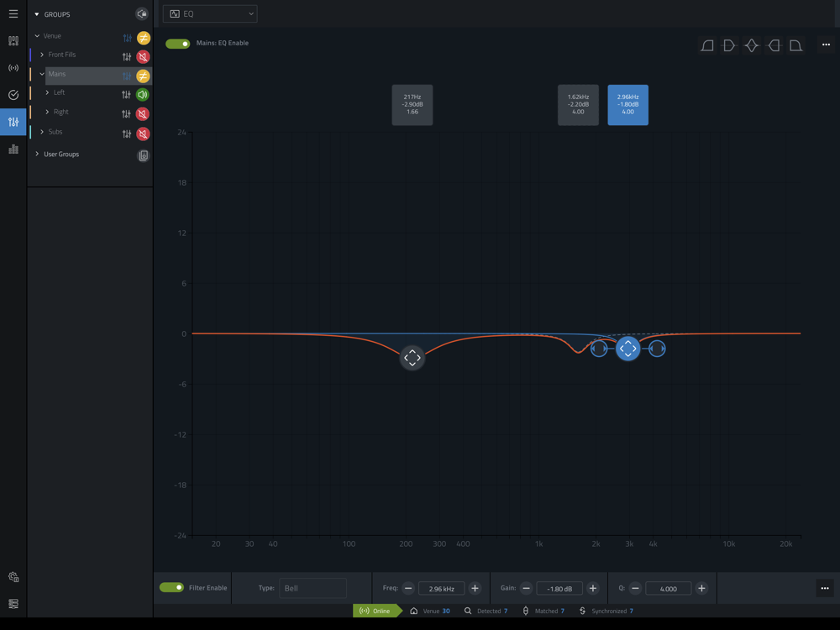Screen dimensions: 840x630
Task: Click the speaker lock icon beside GROUPS
Action: pos(142,14)
